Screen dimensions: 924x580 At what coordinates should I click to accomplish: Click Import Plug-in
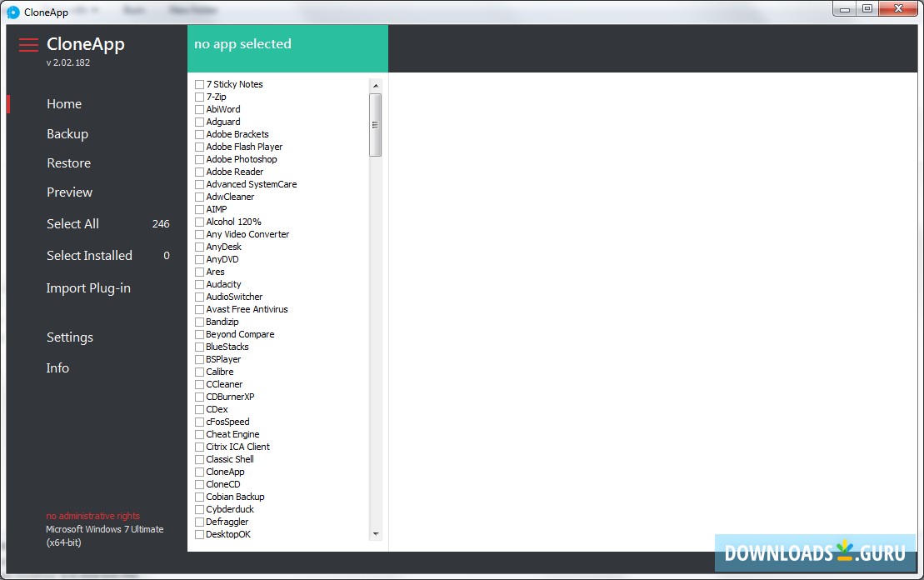click(88, 288)
